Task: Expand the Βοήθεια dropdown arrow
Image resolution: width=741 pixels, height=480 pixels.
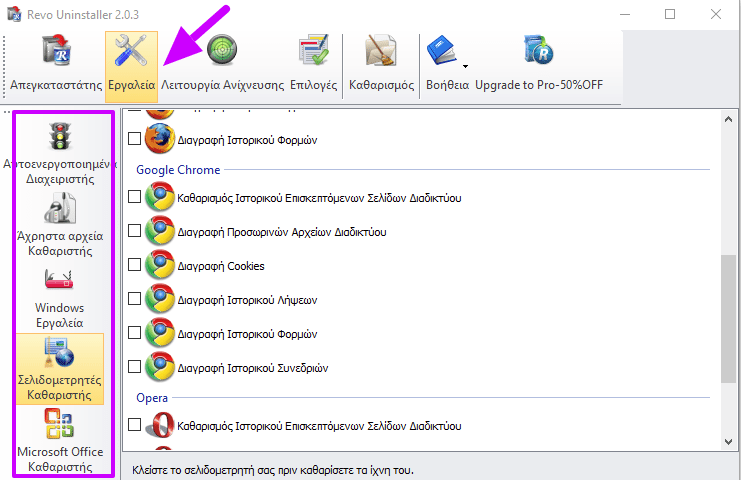Action: (465, 66)
